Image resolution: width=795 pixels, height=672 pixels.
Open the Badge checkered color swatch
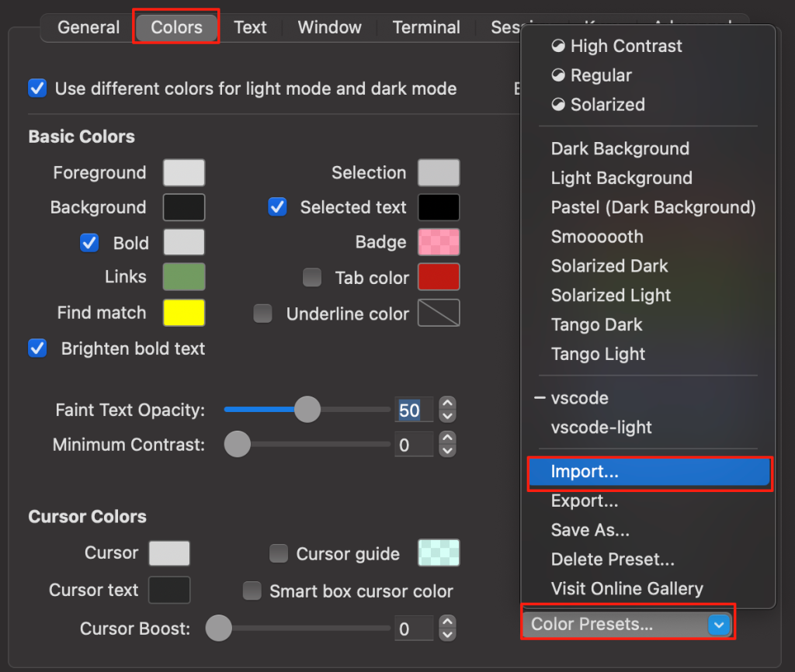pyautogui.click(x=439, y=242)
